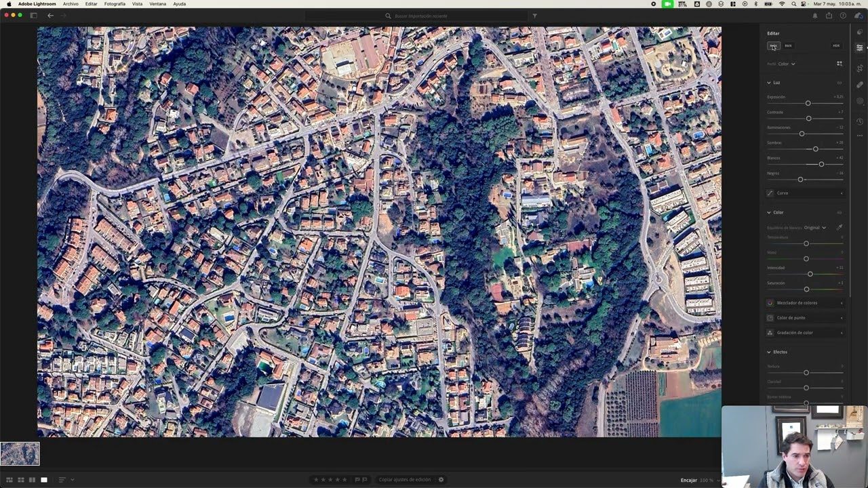Viewport: 868px width, 488px height.
Task: Switch to photo grid view
Action: pyautogui.click(x=9, y=480)
